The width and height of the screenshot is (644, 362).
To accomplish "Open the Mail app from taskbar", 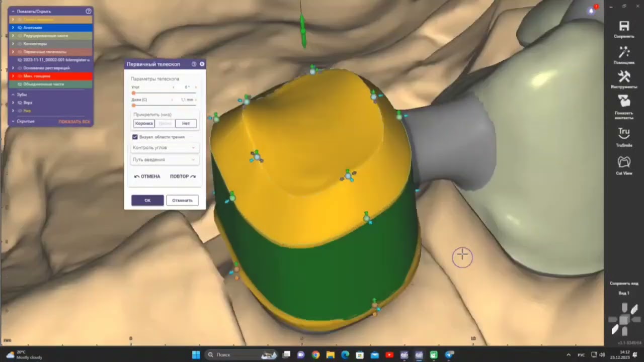I will click(375, 355).
